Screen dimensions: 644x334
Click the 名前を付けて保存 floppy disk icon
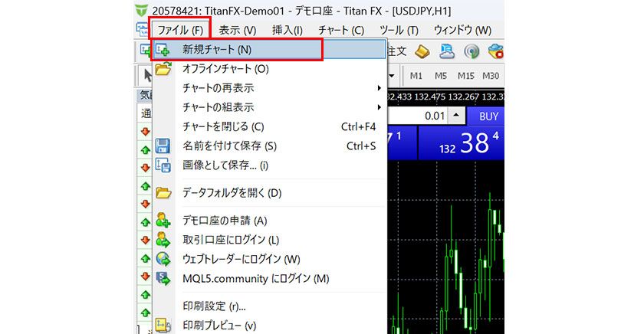[163, 146]
